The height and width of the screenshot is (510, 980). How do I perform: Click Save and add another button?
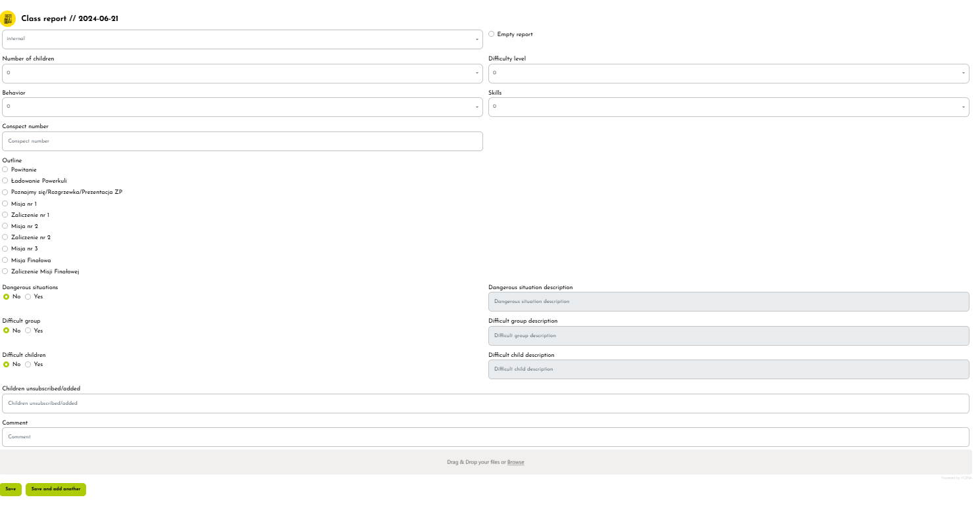56,490
